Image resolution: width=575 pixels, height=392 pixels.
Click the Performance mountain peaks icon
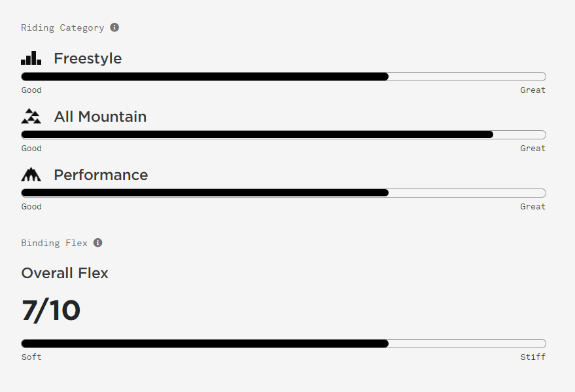(x=31, y=175)
